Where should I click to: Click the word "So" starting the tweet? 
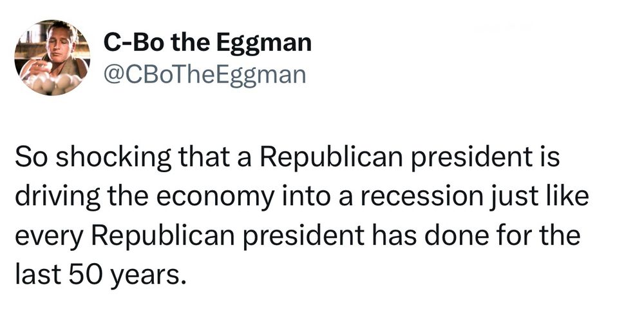tap(32, 159)
